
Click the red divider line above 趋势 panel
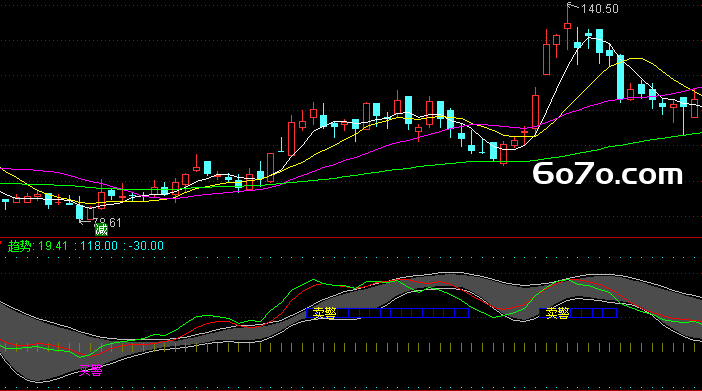coord(351,237)
